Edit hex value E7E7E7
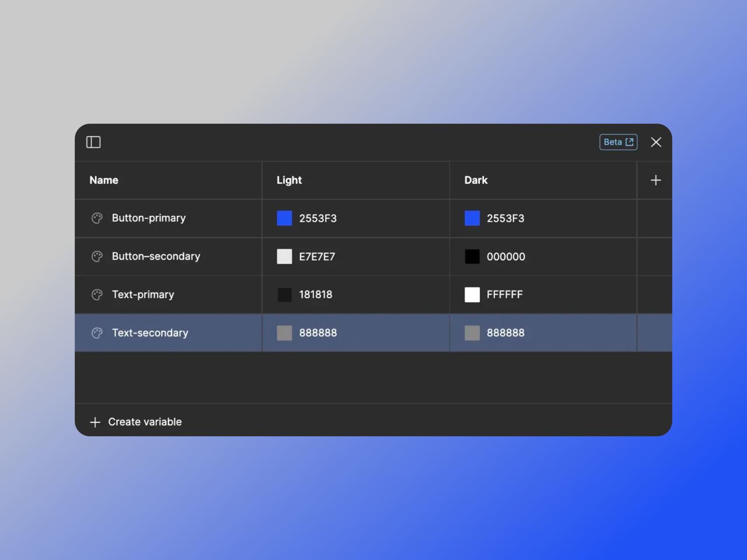The height and width of the screenshot is (560, 747). 317,257
